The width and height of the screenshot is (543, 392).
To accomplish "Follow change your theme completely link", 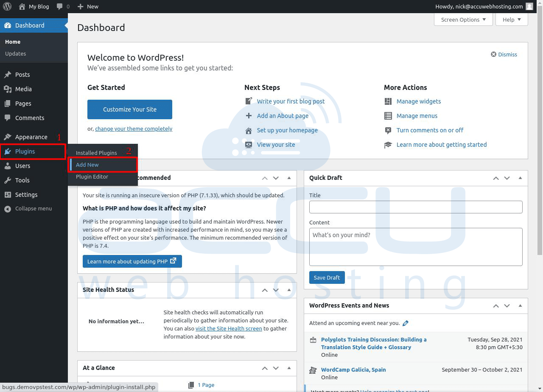I will 134,129.
